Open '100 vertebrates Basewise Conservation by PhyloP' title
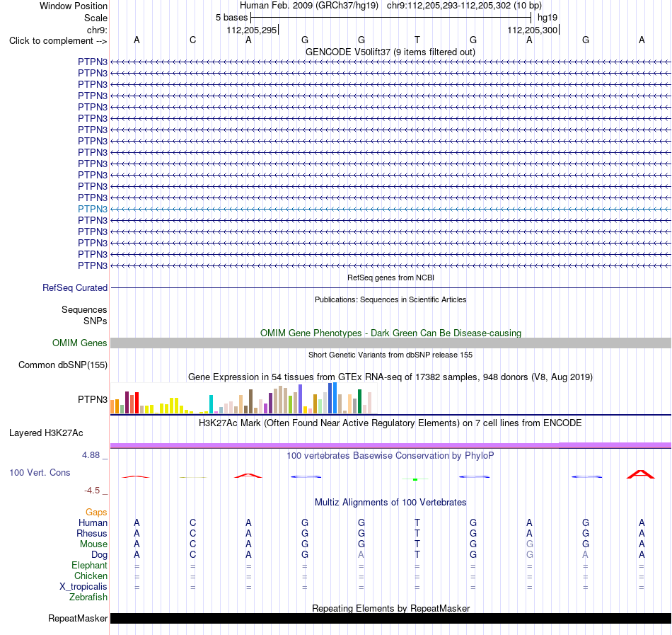672x635 pixels. 390,456
